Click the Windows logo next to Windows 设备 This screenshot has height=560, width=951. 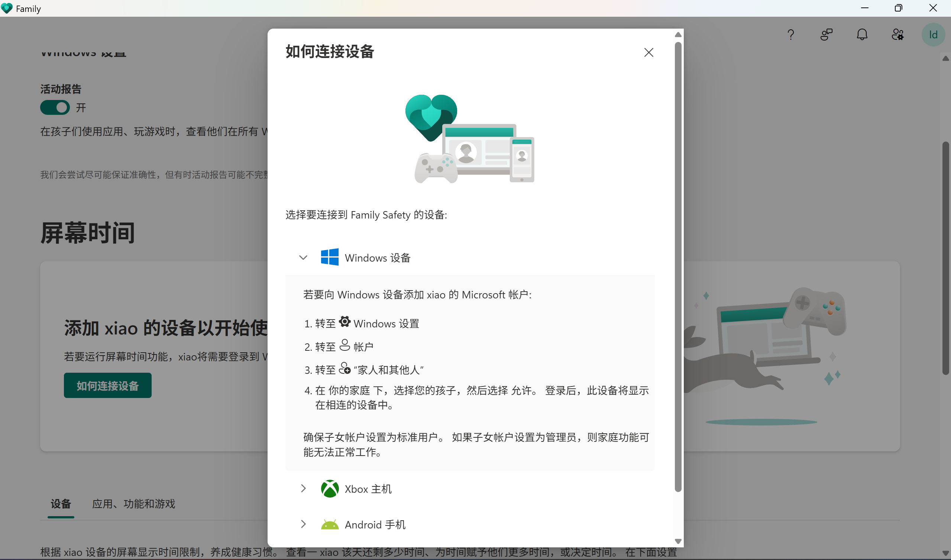pyautogui.click(x=330, y=257)
